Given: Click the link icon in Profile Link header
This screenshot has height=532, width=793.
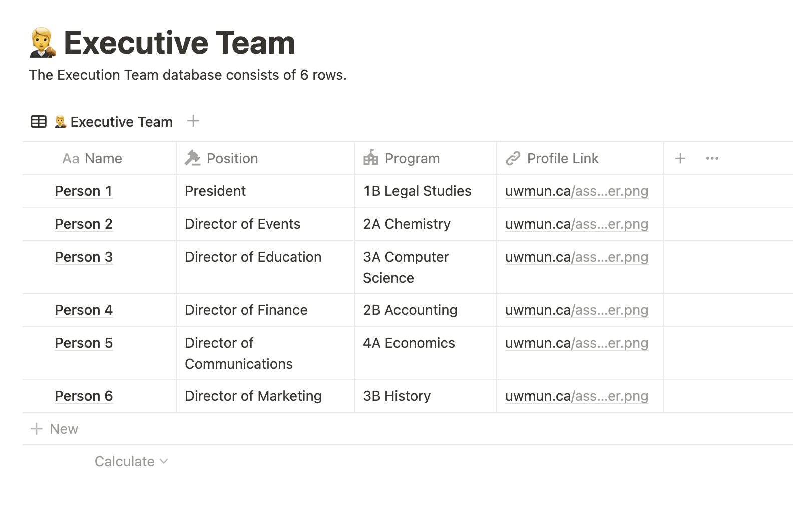Looking at the screenshot, I should (513, 158).
